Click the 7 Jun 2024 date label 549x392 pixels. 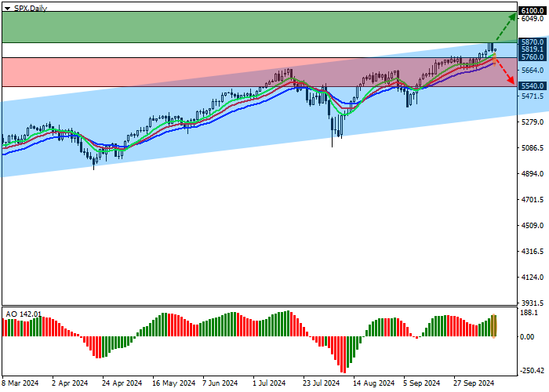220,383
